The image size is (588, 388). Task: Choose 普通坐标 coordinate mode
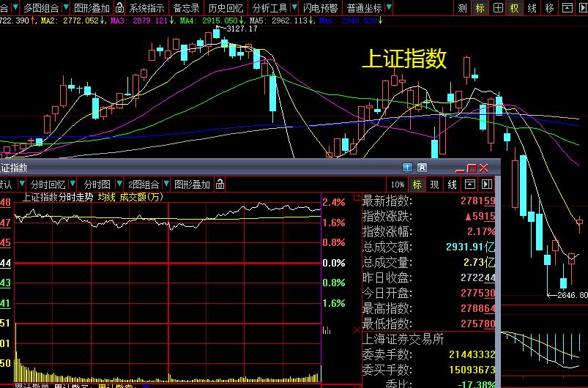[x=364, y=8]
